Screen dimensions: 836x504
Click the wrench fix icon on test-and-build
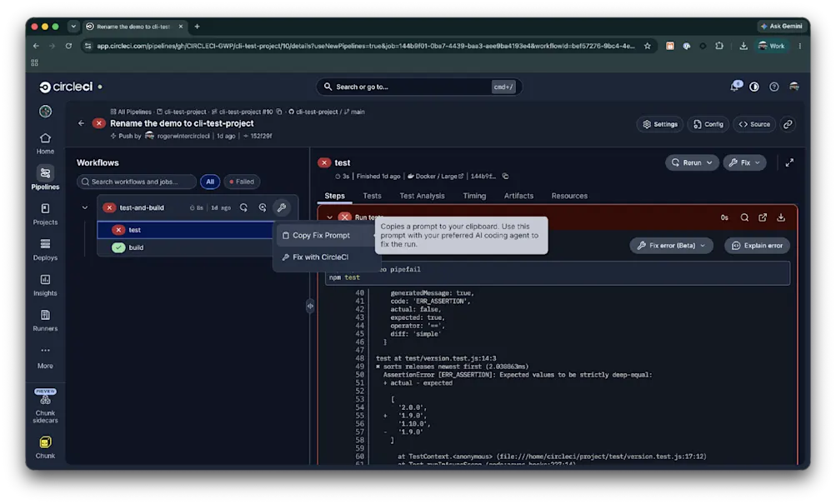[282, 207]
